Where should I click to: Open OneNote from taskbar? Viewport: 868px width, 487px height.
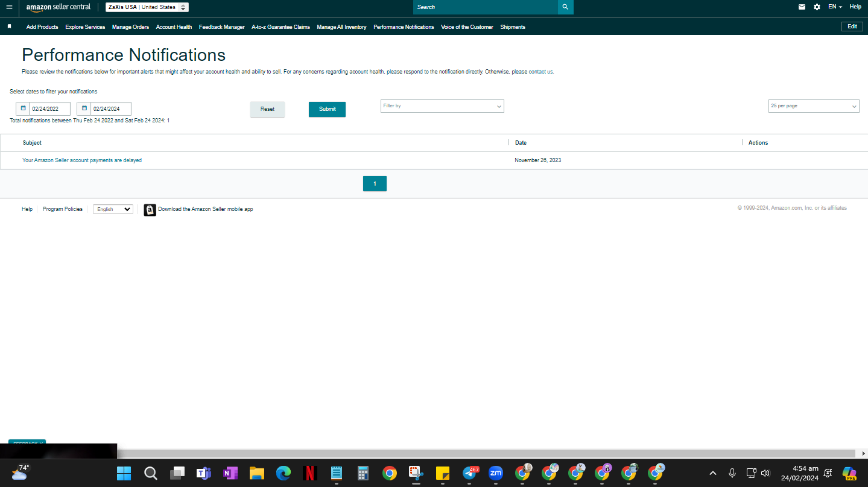click(230, 473)
